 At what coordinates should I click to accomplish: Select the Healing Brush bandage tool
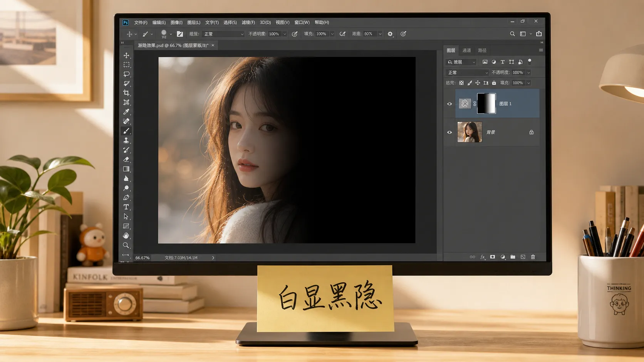click(126, 121)
